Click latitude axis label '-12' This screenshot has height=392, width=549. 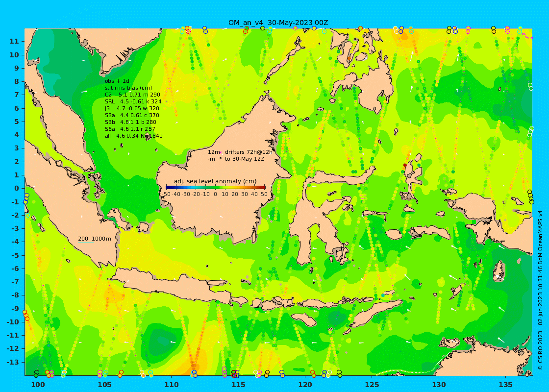click(13, 348)
